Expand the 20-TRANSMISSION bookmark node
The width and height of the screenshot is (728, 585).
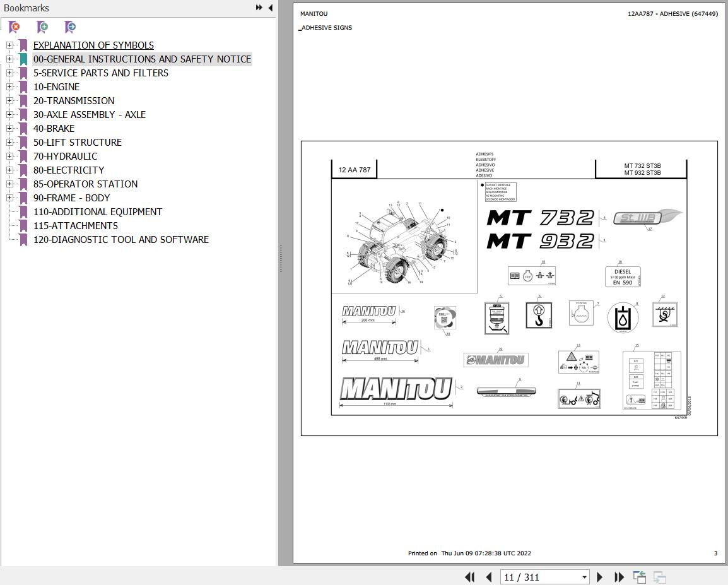pyautogui.click(x=9, y=101)
